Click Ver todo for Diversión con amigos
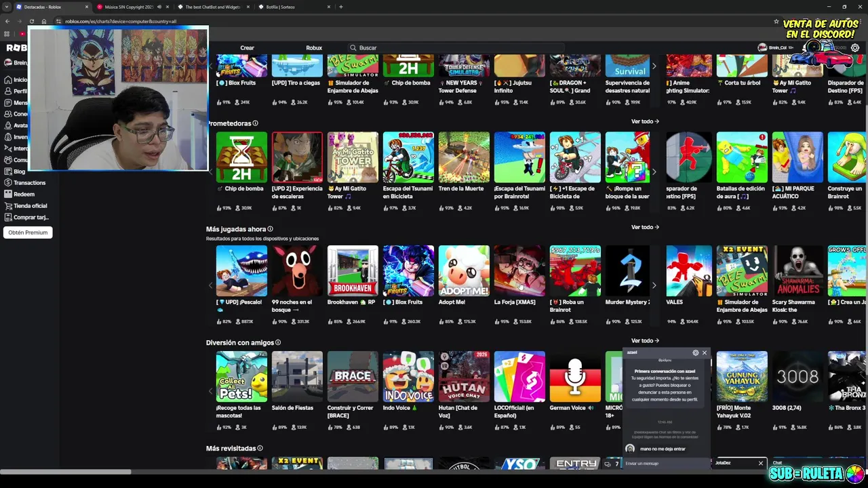 pyautogui.click(x=645, y=340)
